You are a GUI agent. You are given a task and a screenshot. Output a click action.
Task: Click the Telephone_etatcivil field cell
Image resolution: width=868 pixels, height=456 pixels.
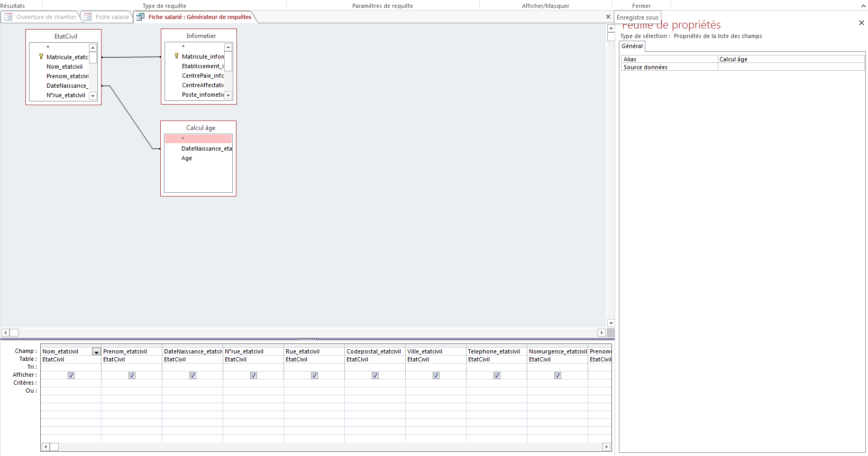(x=497, y=351)
